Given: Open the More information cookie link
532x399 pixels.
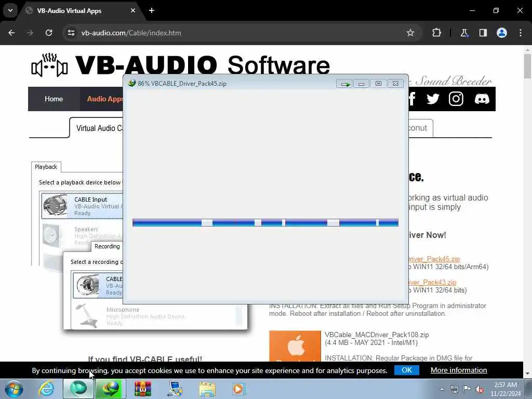Looking at the screenshot, I should (x=459, y=370).
